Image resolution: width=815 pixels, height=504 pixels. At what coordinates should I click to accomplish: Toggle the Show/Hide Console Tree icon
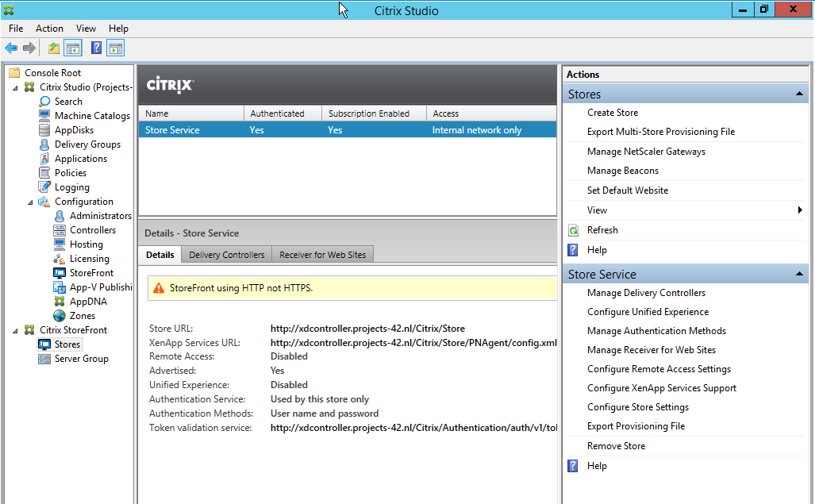click(73, 48)
